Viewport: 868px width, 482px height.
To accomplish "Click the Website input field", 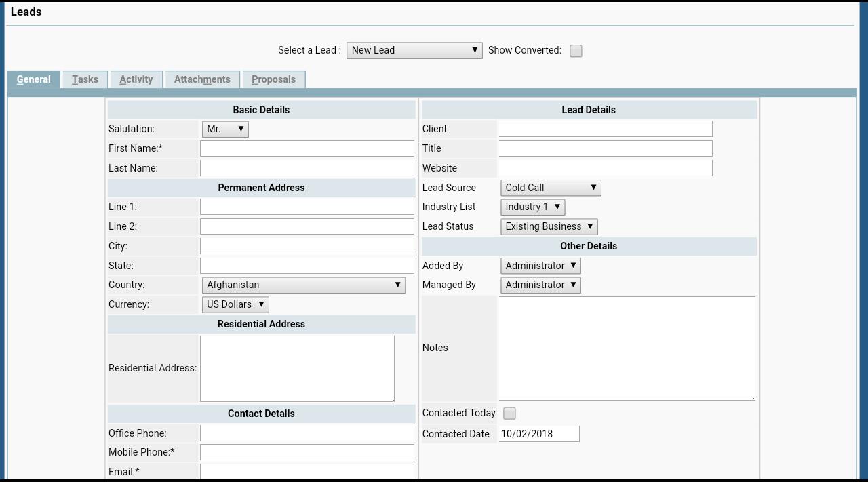I will pyautogui.click(x=606, y=168).
